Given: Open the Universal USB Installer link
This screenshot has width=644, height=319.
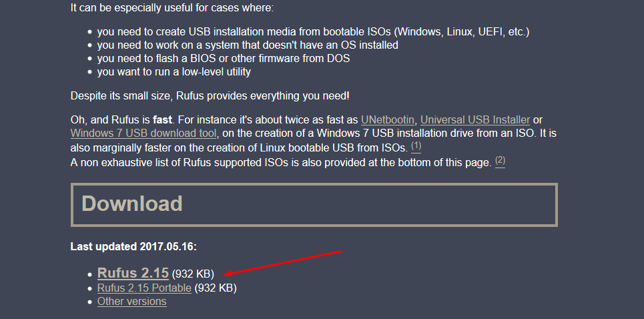Looking at the screenshot, I should (x=475, y=120).
